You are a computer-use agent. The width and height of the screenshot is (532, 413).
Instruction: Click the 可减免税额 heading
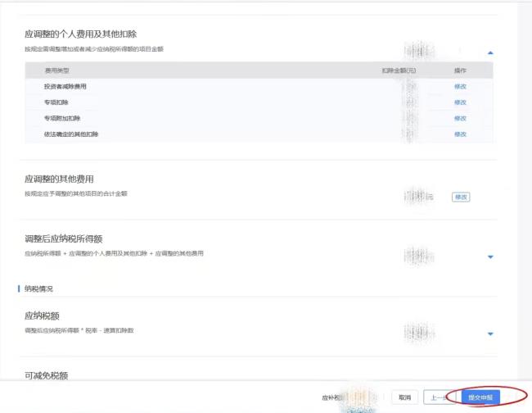pyautogui.click(x=46, y=375)
